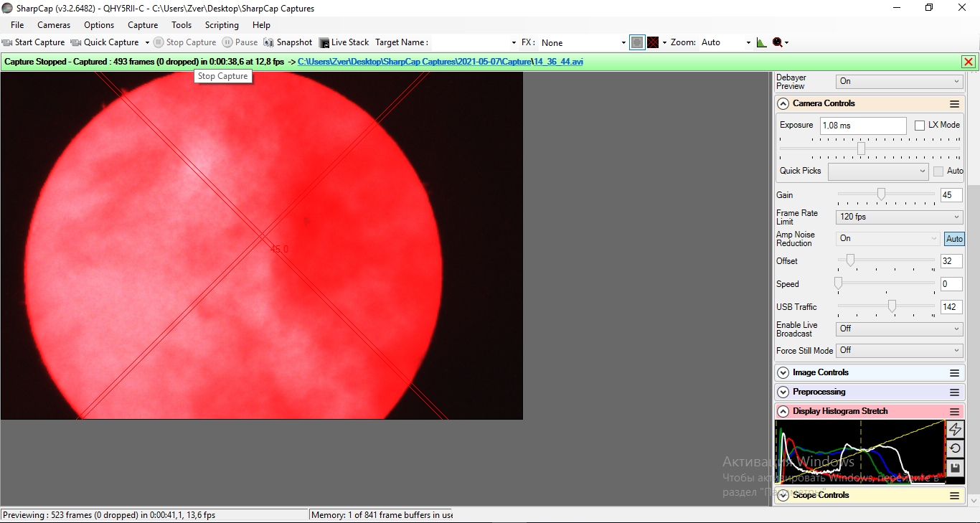Open the Cameras menu

54,25
